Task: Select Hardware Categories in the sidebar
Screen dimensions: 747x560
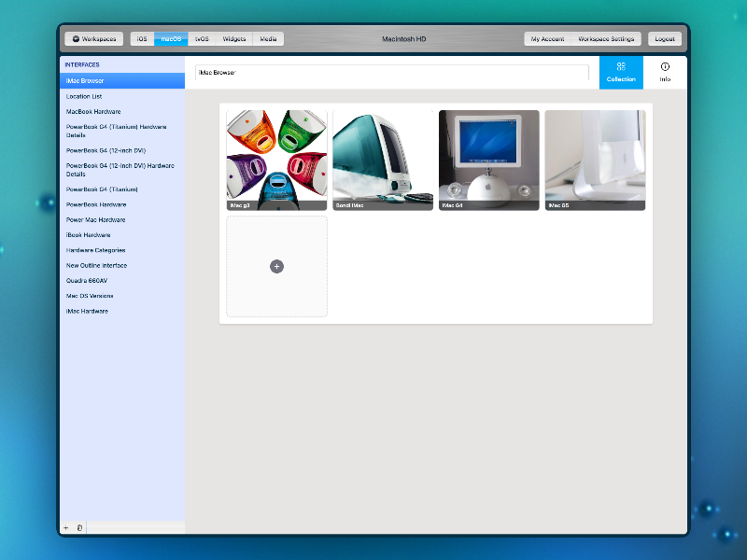Action: (95, 250)
